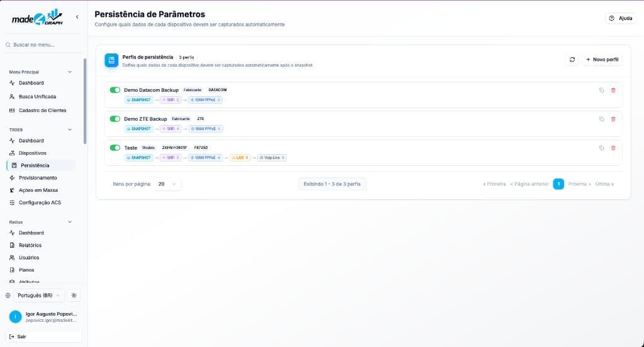Open Igor Augusto Popovi... user profile name
The width and height of the screenshot is (644, 347).
52,314
